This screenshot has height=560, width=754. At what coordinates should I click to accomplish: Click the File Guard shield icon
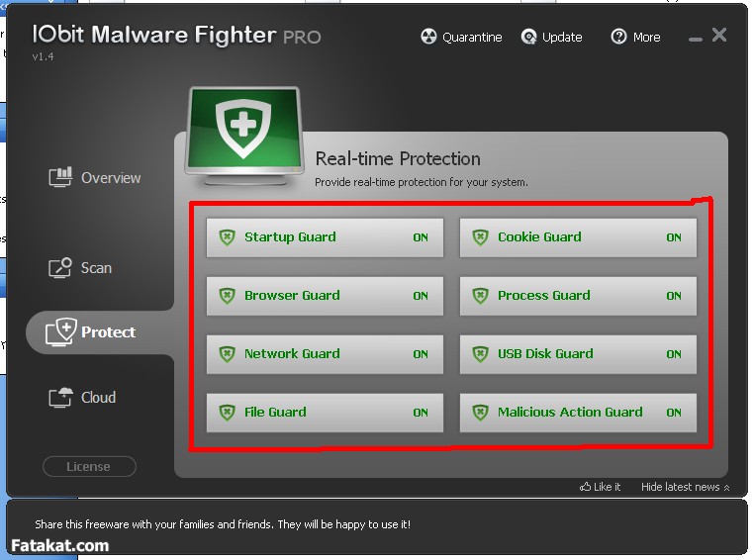click(x=227, y=413)
